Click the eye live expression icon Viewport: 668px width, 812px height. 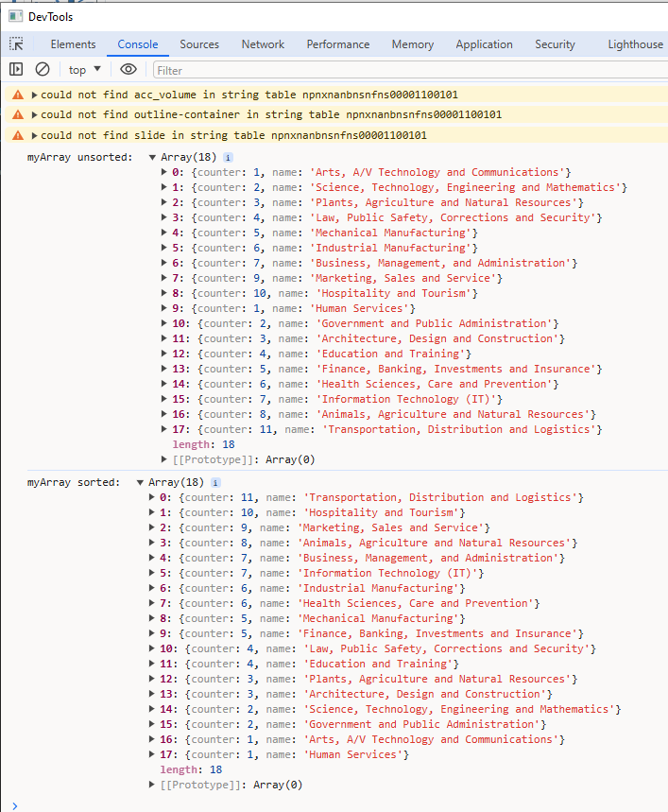point(128,69)
